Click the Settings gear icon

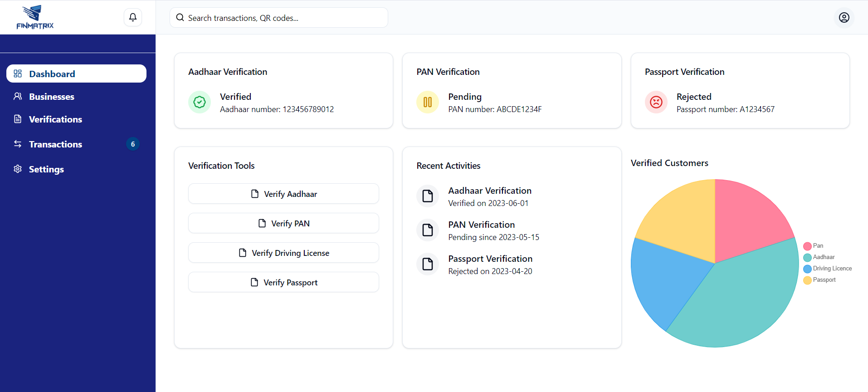tap(18, 169)
